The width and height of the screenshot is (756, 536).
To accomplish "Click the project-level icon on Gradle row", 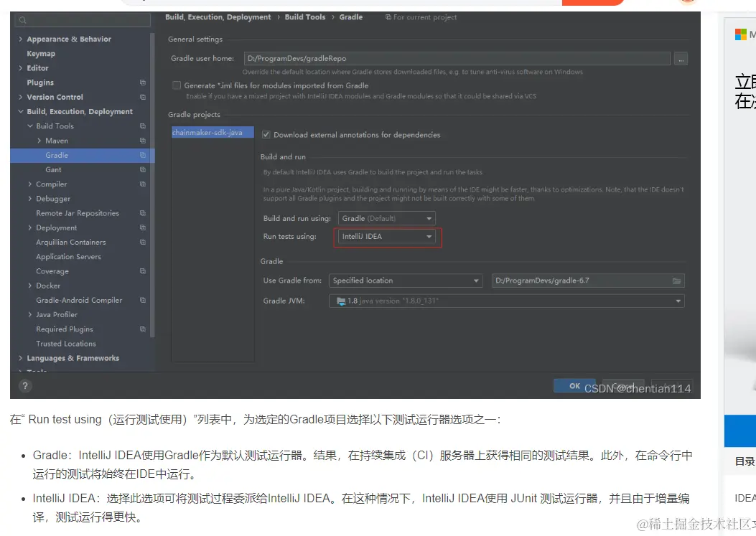I will pos(143,155).
